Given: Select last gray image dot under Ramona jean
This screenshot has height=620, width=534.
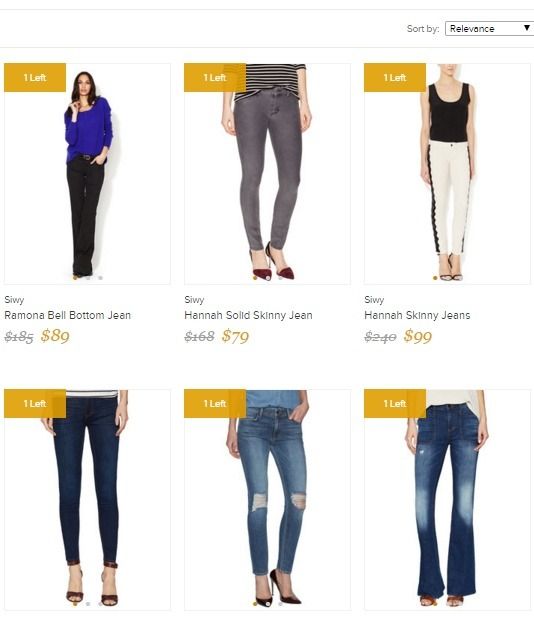Looking at the screenshot, I should click(100, 278).
